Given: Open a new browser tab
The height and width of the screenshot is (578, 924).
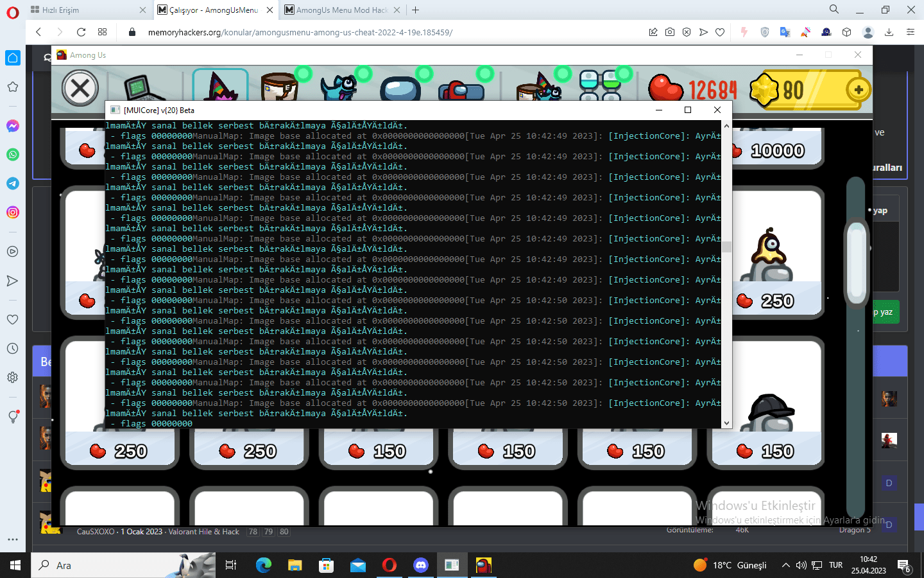Looking at the screenshot, I should point(415,10).
